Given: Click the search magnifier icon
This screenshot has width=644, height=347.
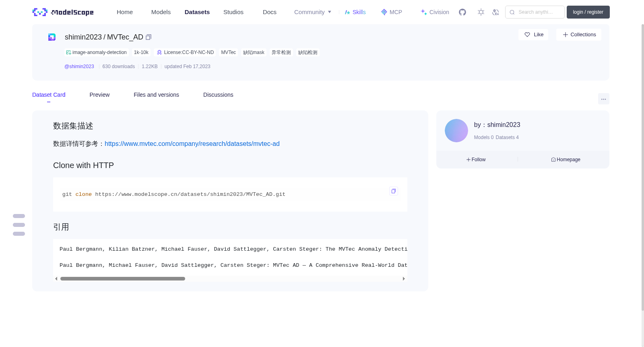Looking at the screenshot, I should click(x=512, y=12).
